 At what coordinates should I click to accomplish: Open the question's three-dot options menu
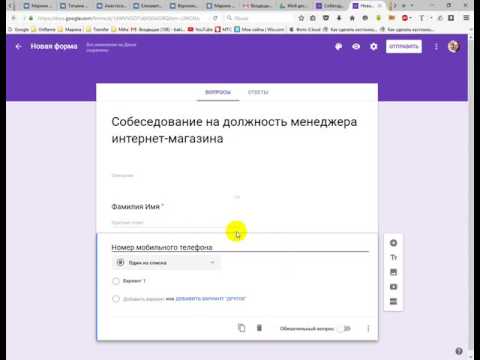click(x=368, y=328)
